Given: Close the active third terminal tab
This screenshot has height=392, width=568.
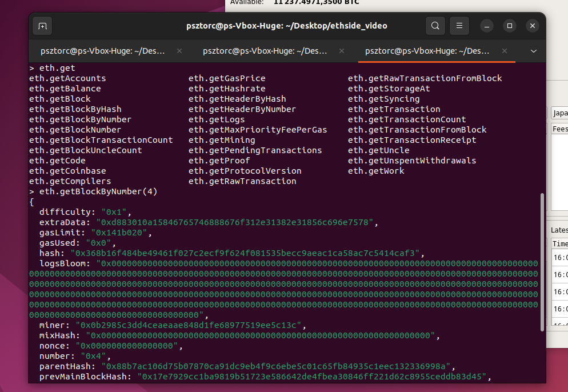Looking at the screenshot, I should click(x=504, y=51).
